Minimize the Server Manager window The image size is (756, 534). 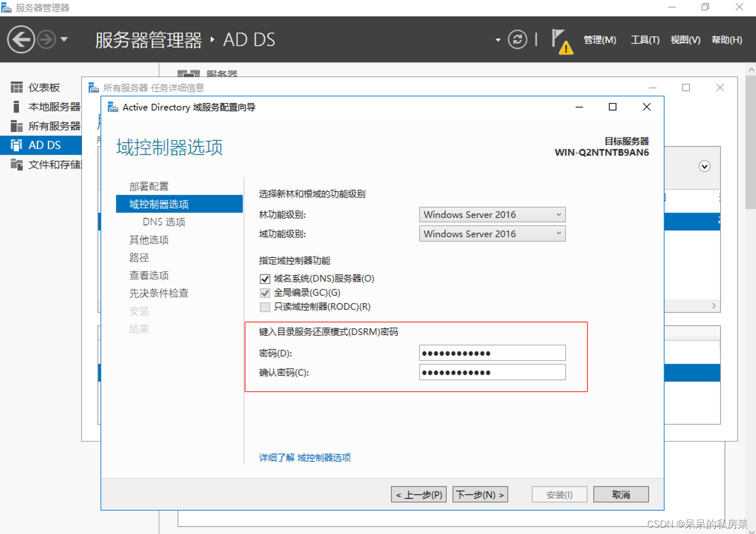pyautogui.click(x=672, y=7)
